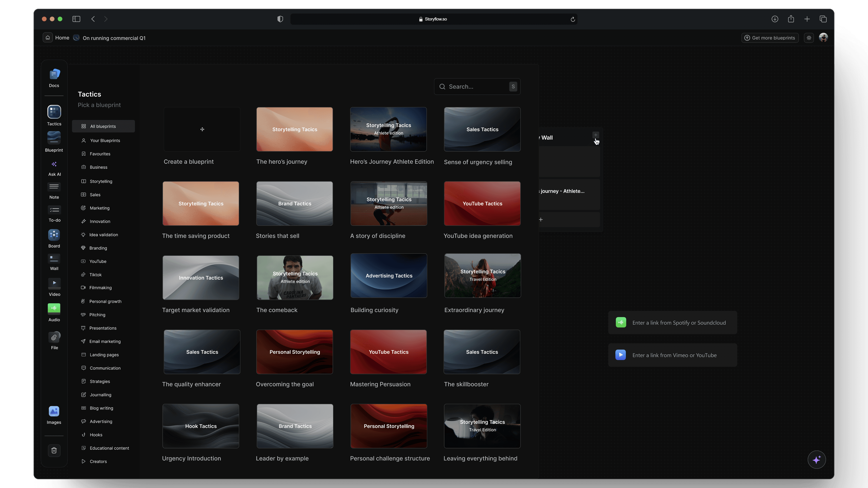Open the Create a blueprint tile
This screenshot has height=488, width=868.
coord(202,129)
